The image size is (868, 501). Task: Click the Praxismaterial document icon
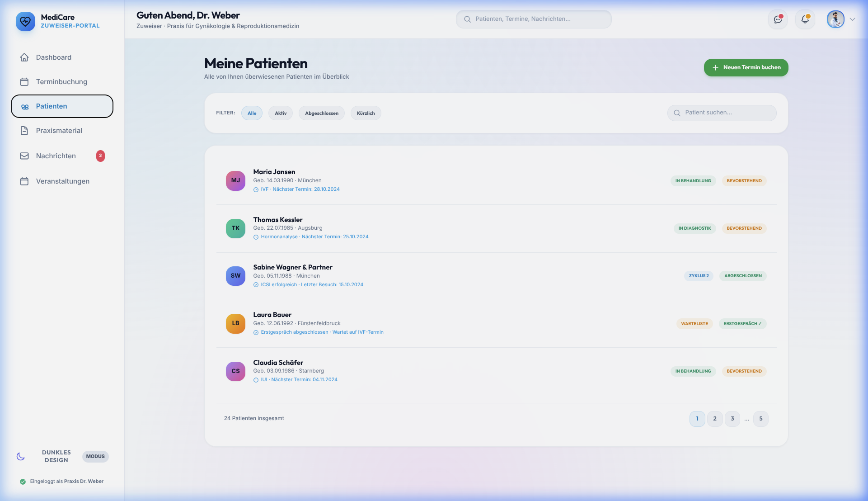point(24,131)
